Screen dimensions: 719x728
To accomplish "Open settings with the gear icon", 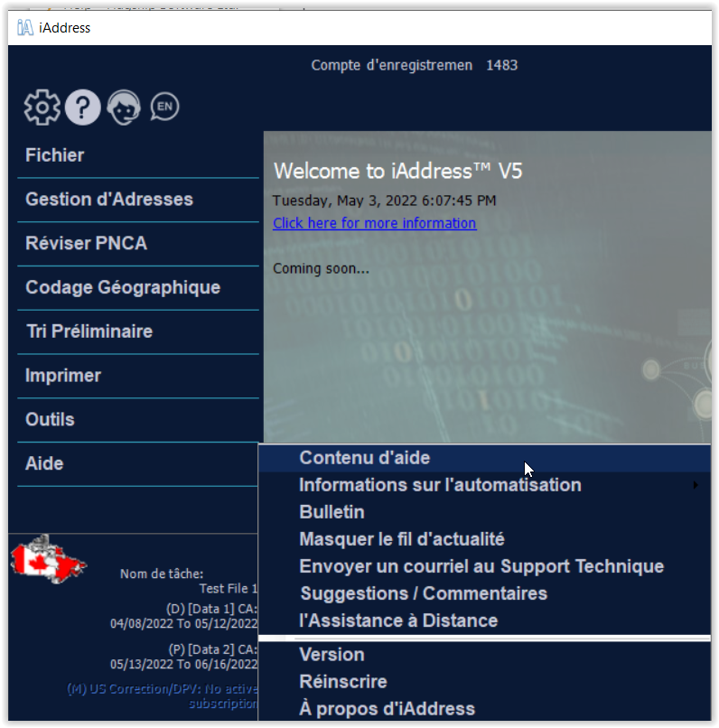I will tap(42, 107).
